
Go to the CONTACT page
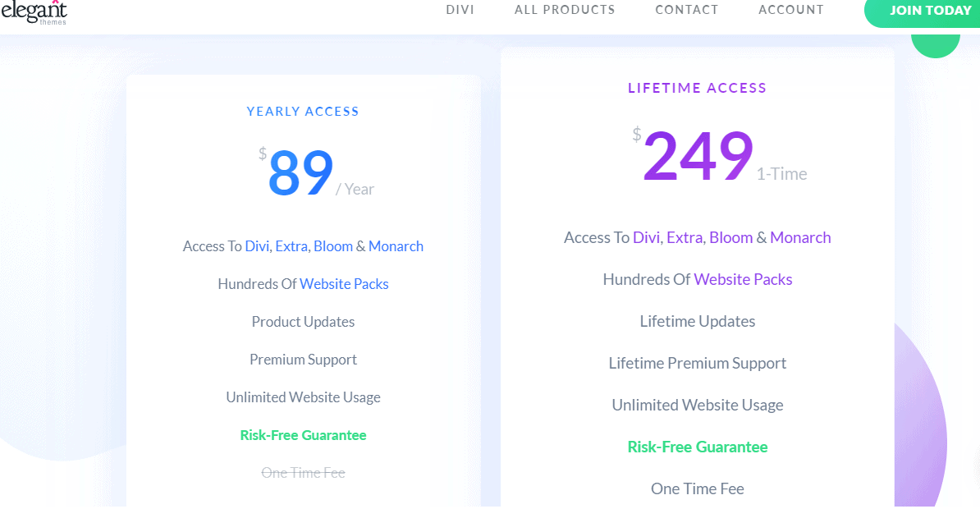[686, 10]
